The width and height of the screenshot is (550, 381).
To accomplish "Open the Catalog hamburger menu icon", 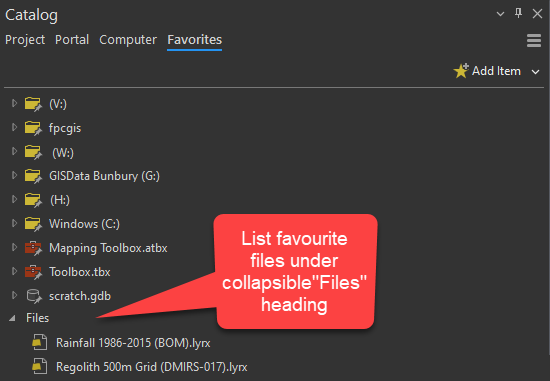I will tap(534, 41).
